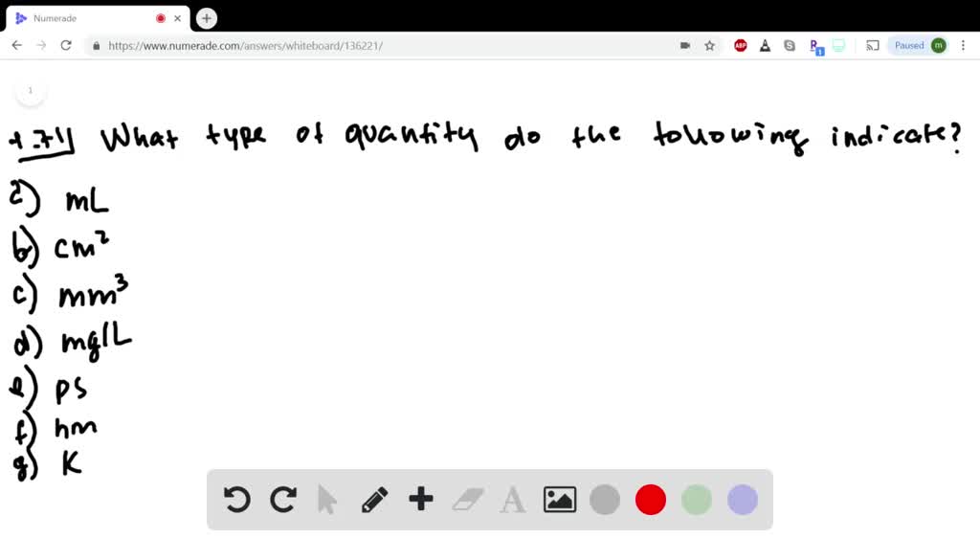Open the Chrome three-dot menu
Viewport: 980px width, 538px height.
pyautogui.click(x=963, y=46)
